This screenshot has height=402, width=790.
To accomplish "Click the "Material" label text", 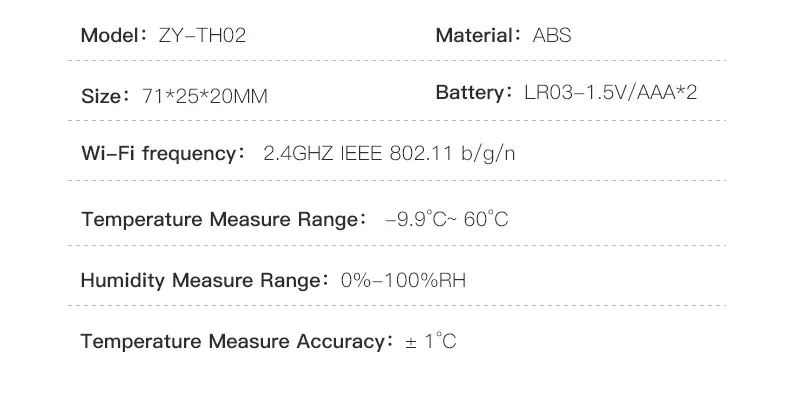I will [x=473, y=35].
